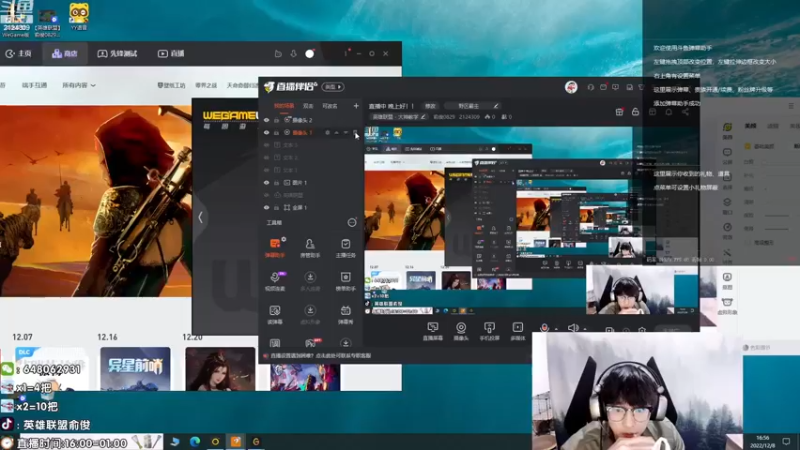This screenshot has height=450, width=800.
Task: Switch to WeGame 商店 tab
Action: 64,53
